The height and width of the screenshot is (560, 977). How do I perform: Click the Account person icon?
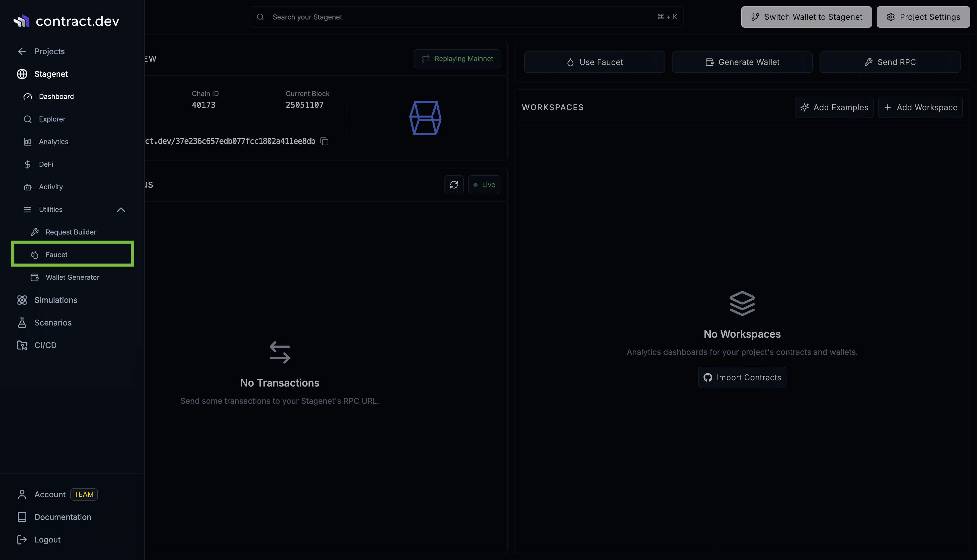click(x=22, y=494)
